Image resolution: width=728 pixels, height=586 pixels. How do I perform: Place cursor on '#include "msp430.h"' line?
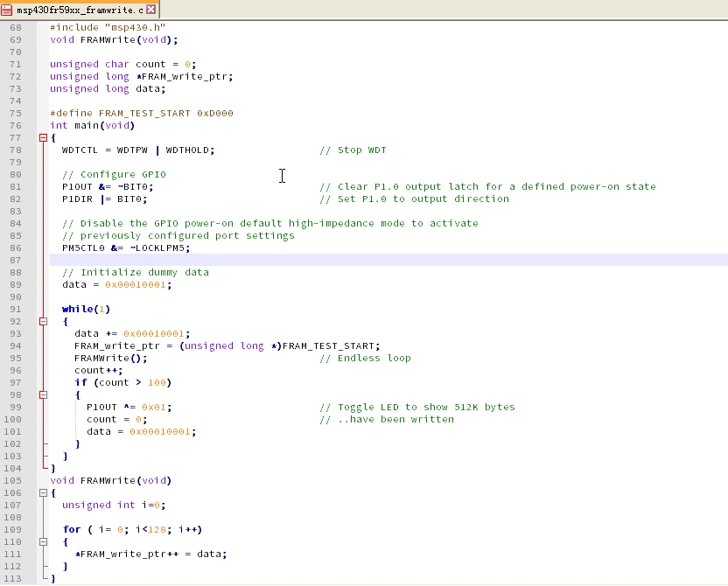coord(108,28)
